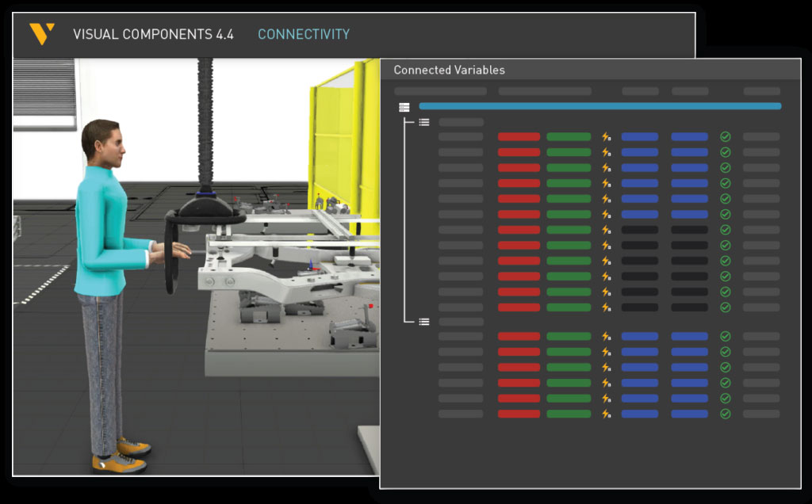This screenshot has height=504, width=812.
Task: Click the VISUAL COMPONENTS 4.4 title text
Action: [153, 35]
